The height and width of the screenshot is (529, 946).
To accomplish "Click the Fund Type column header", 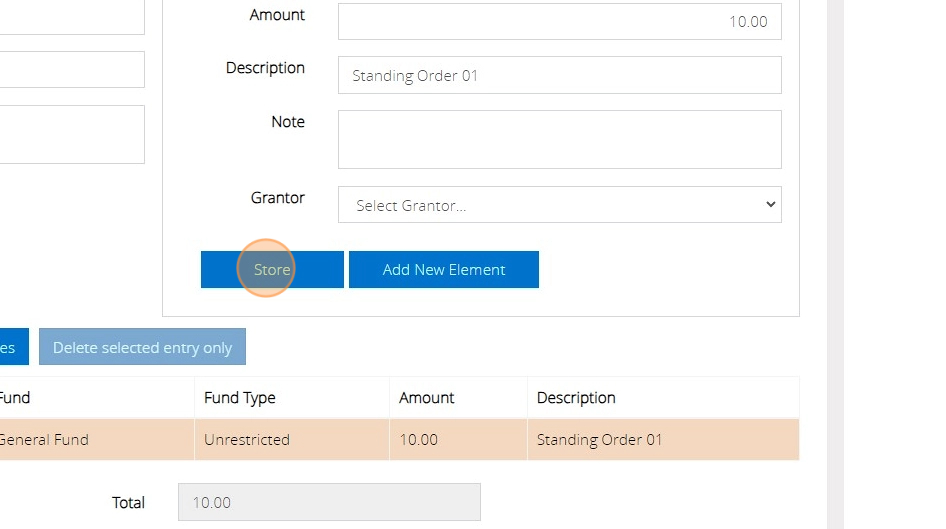I will pyautogui.click(x=240, y=398).
